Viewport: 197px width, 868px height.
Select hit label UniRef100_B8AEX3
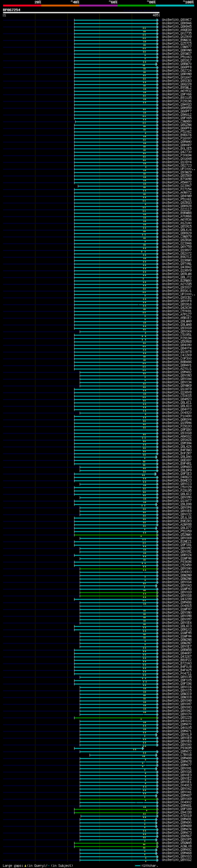177,481
